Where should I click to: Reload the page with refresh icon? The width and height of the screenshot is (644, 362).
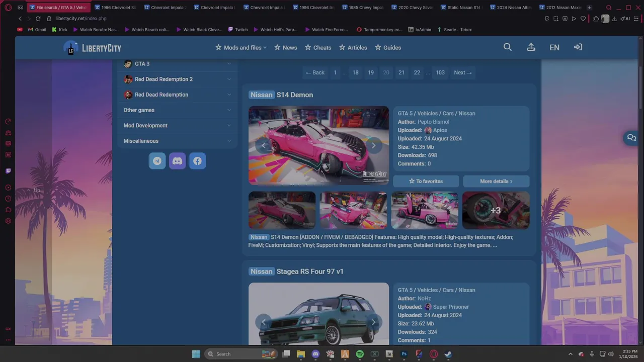38,19
